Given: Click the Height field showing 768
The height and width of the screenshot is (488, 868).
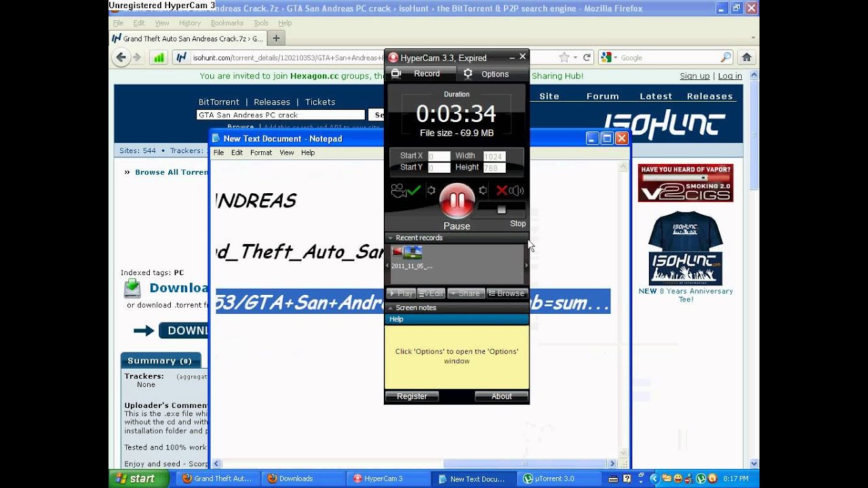Looking at the screenshot, I should point(494,167).
